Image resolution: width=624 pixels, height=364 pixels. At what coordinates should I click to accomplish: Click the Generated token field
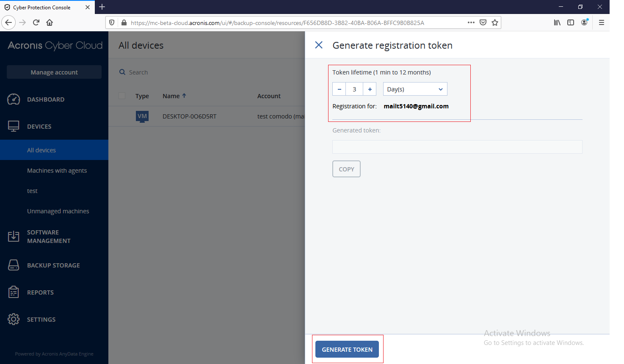coord(457,147)
